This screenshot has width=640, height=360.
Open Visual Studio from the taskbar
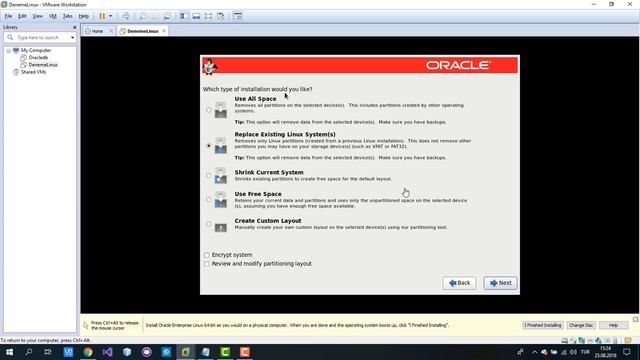pyautogui.click(x=107, y=352)
